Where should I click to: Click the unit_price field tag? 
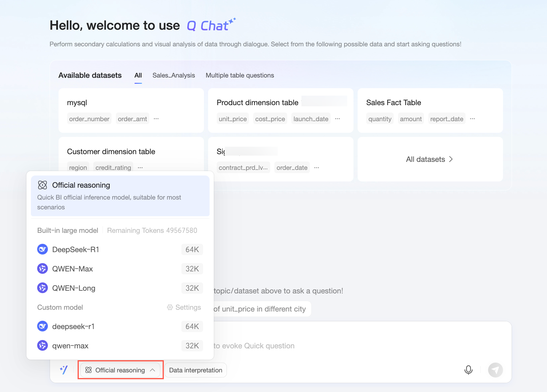click(233, 119)
